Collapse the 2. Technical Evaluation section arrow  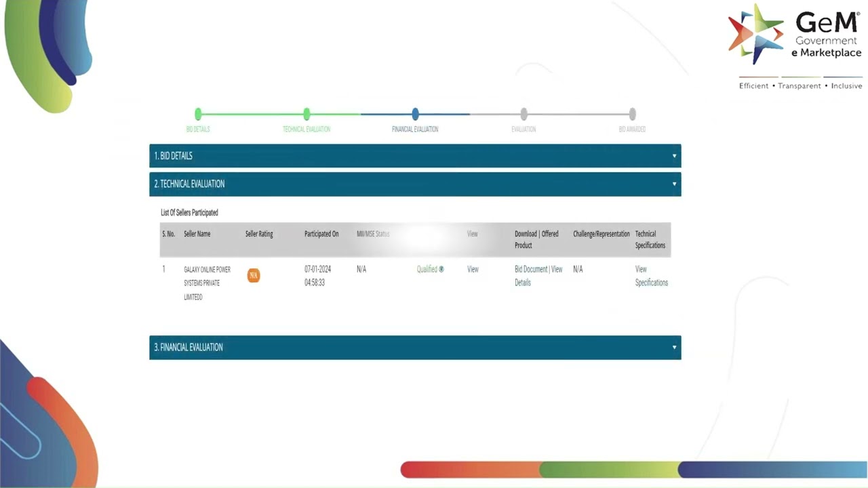point(674,184)
